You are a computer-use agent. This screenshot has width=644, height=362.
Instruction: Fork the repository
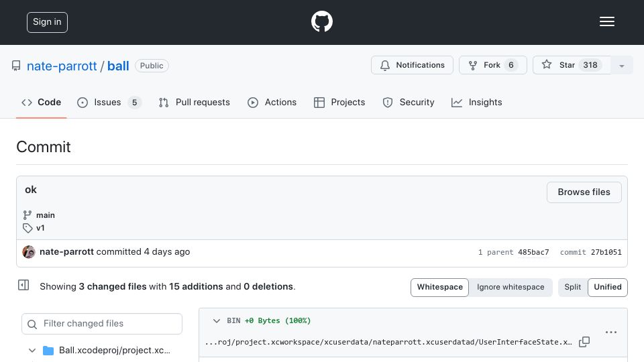pyautogui.click(x=493, y=65)
